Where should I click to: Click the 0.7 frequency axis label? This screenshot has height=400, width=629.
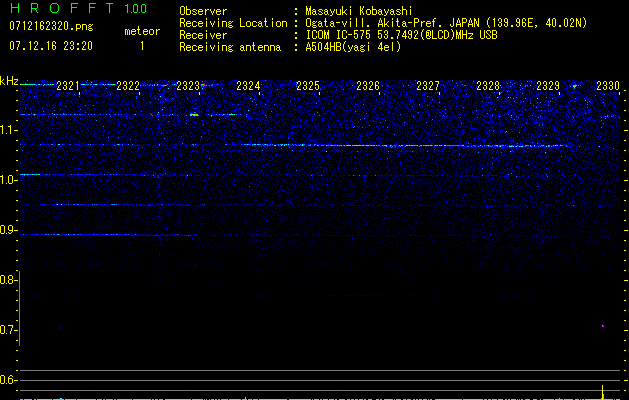tap(9, 330)
